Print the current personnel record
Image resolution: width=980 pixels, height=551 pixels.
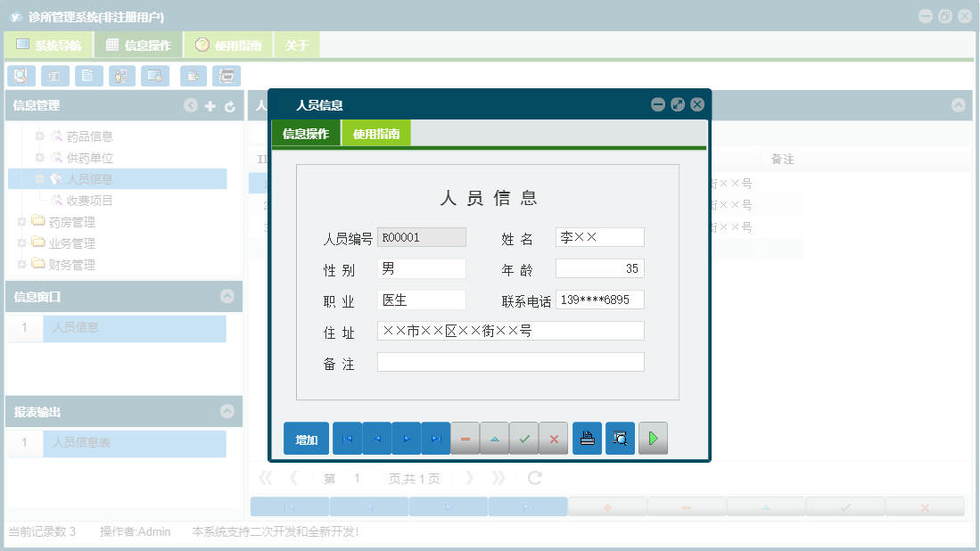click(x=587, y=438)
